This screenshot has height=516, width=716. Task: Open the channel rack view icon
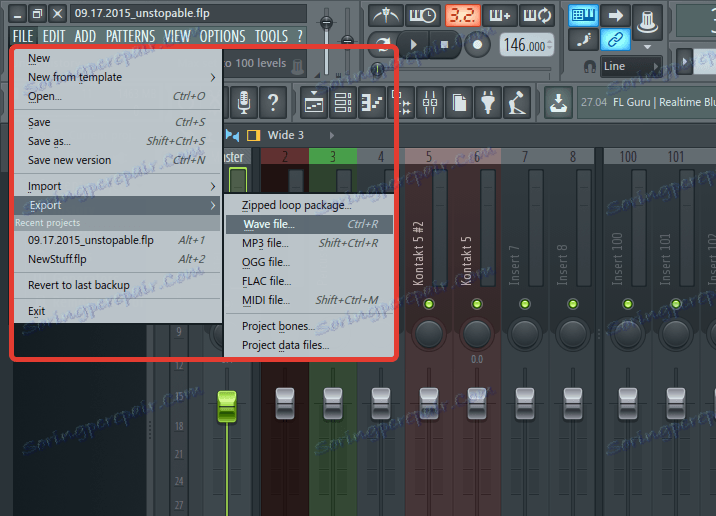pos(343,102)
